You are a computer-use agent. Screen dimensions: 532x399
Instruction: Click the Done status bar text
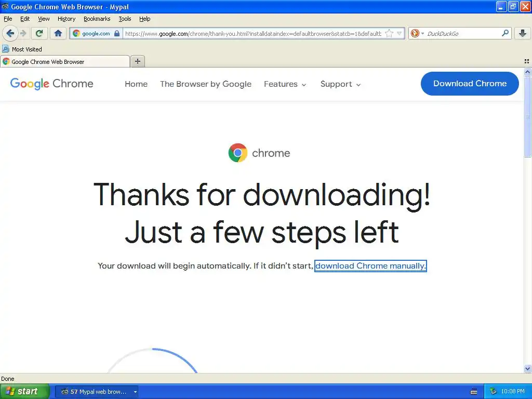point(8,379)
